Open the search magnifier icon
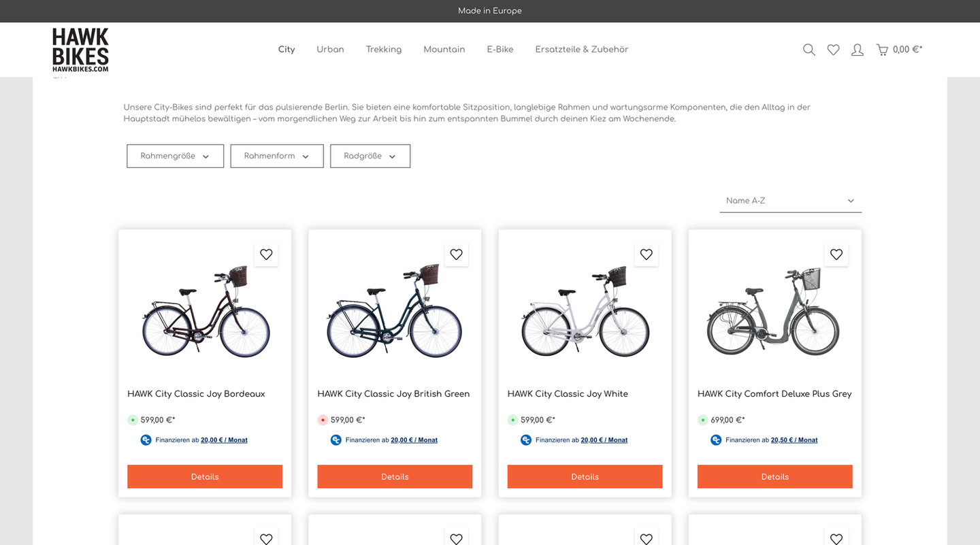The width and height of the screenshot is (980, 545). point(808,50)
